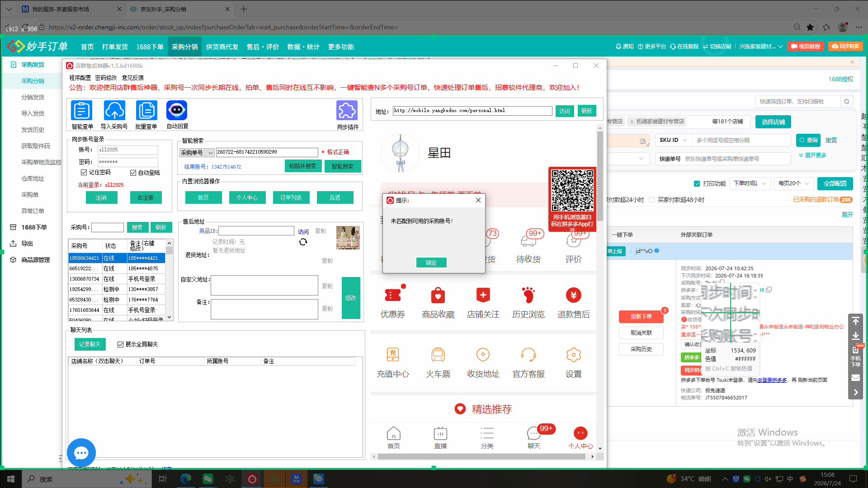868x488 pixels.
Task: Click the 粘贴并搜索 button
Action: [303, 166]
